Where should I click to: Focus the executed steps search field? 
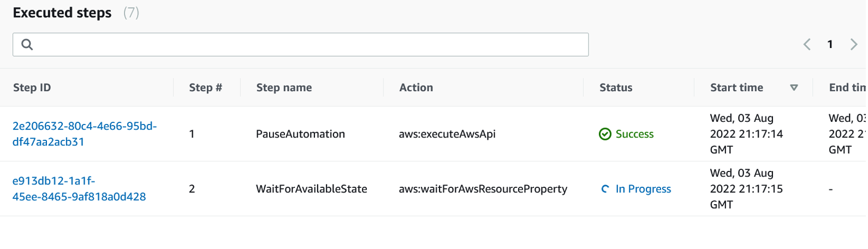click(306, 45)
